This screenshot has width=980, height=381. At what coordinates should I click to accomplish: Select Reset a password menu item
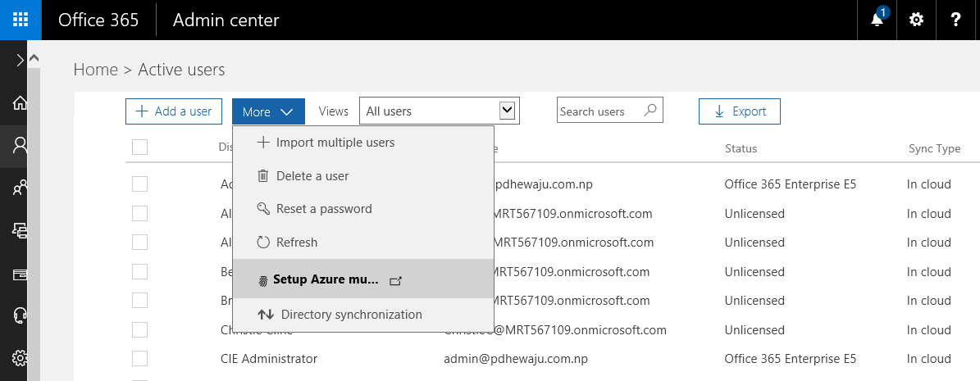point(323,209)
